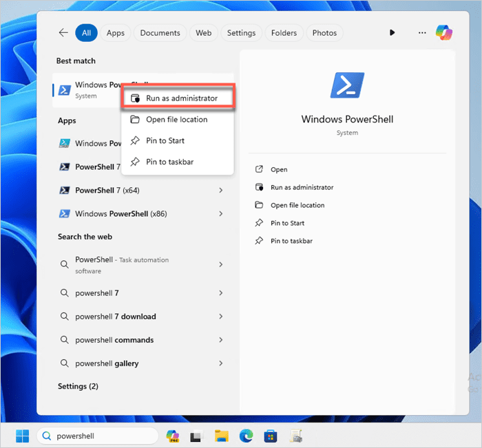Click the pin icon beside Pin to Start in details pane

click(259, 223)
